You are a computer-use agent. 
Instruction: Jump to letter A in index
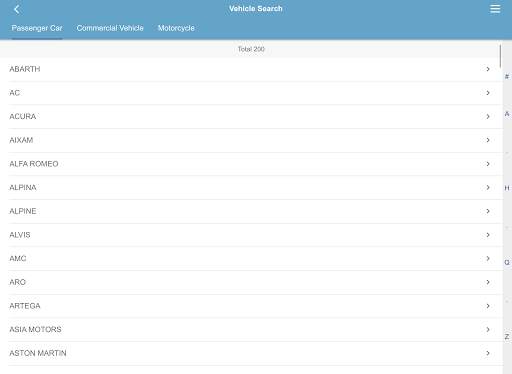pyautogui.click(x=507, y=114)
